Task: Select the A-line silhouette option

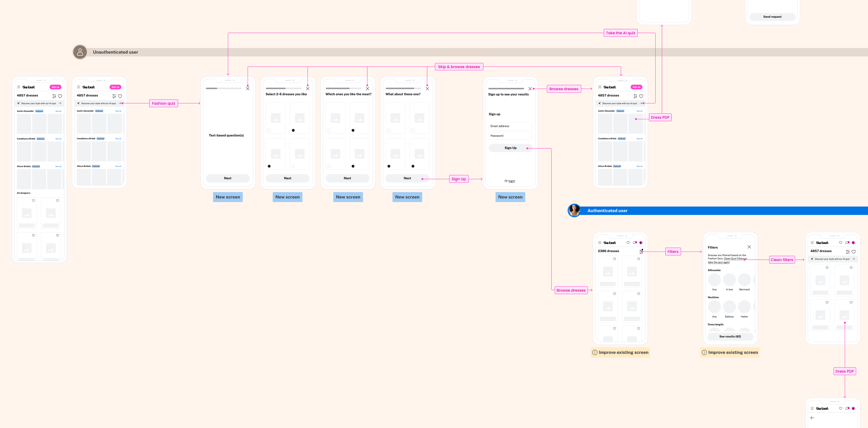Action: pyautogui.click(x=729, y=280)
